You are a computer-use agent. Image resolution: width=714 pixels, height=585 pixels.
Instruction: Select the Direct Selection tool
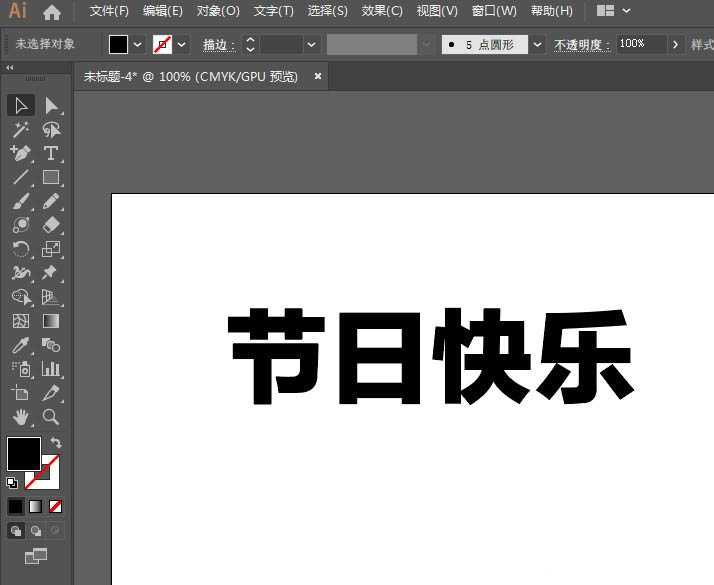pyautogui.click(x=51, y=105)
